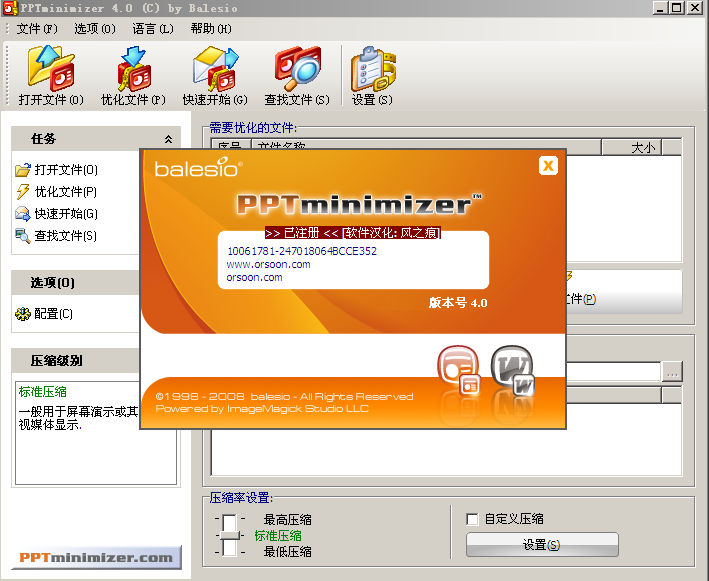Collapse the 任务 panel with chevron
Screen dimensions: 709x581
(168, 139)
